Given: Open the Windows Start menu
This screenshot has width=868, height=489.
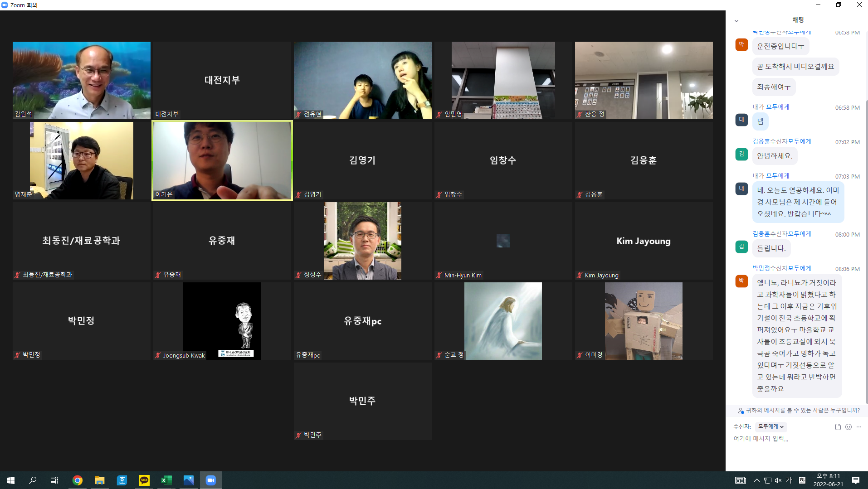Looking at the screenshot, I should point(11,480).
